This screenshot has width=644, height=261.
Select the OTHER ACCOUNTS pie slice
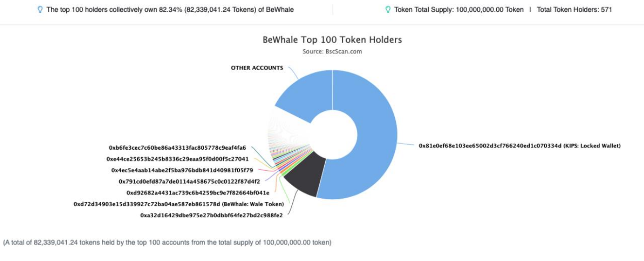(305, 94)
